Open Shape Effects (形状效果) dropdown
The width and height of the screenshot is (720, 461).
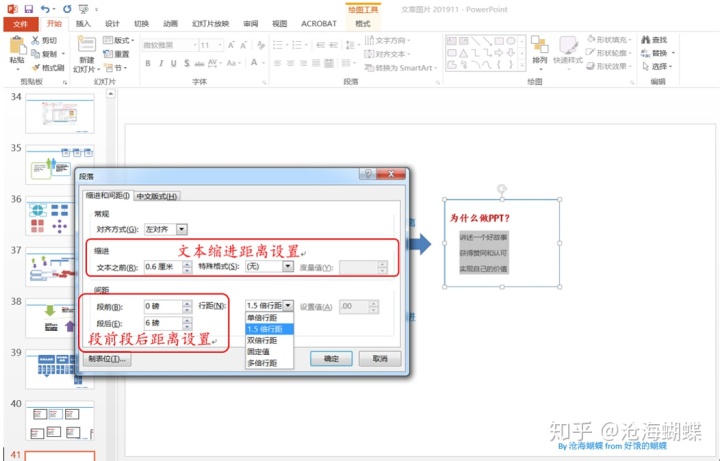point(609,66)
